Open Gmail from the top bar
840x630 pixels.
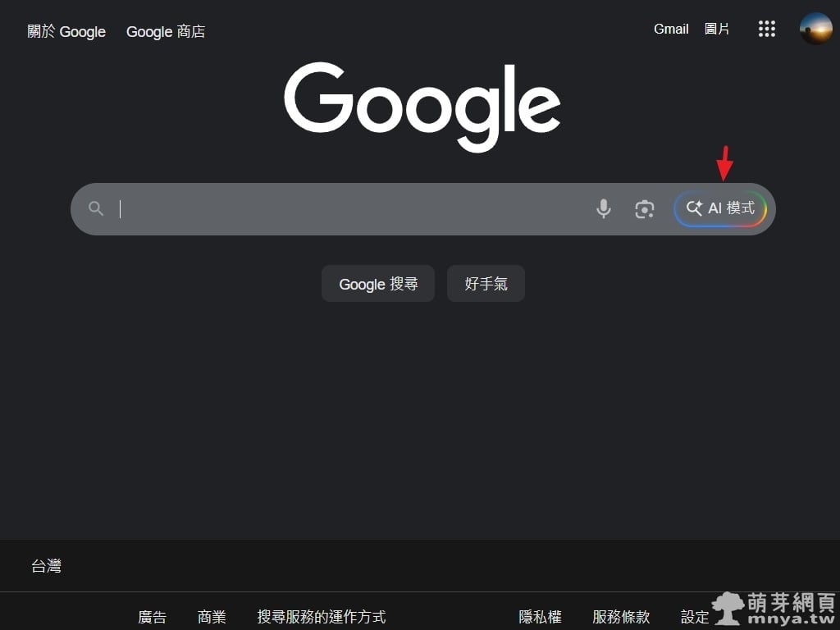[x=671, y=30]
